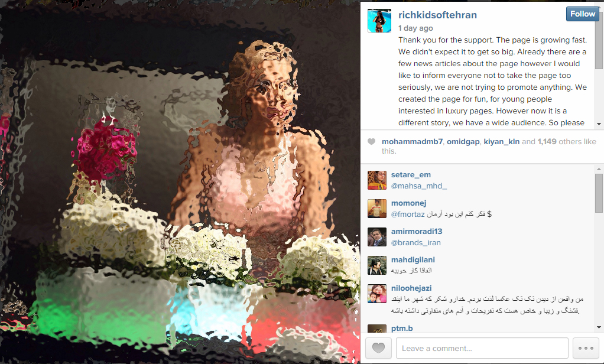Click mahdigilani's avatar thumbnail
The image size is (604, 364).
click(376, 265)
